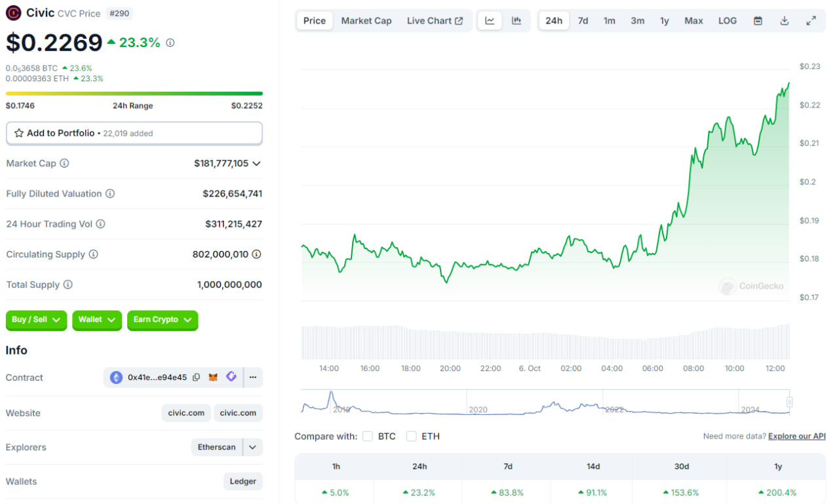
Task: Select the 7d time range
Action: (x=583, y=21)
